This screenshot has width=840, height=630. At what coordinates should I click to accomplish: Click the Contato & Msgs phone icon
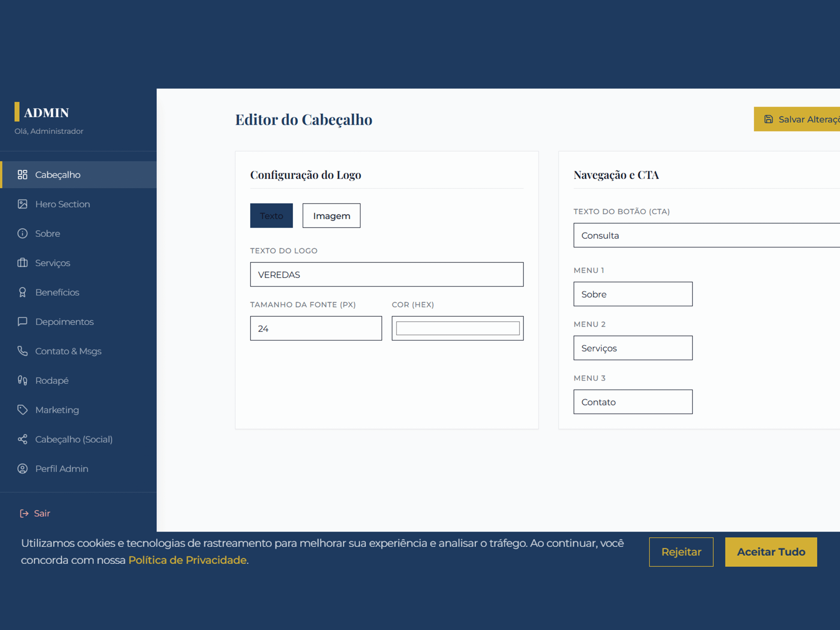[x=22, y=351]
